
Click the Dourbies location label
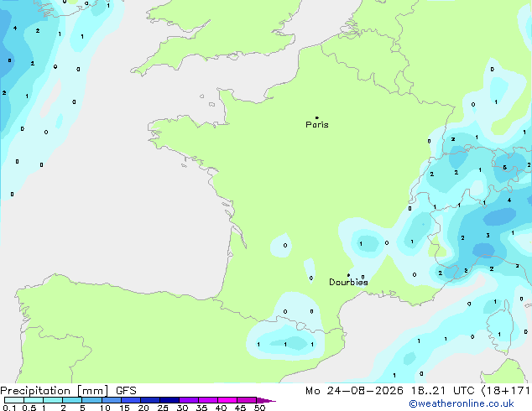[x=348, y=282]
